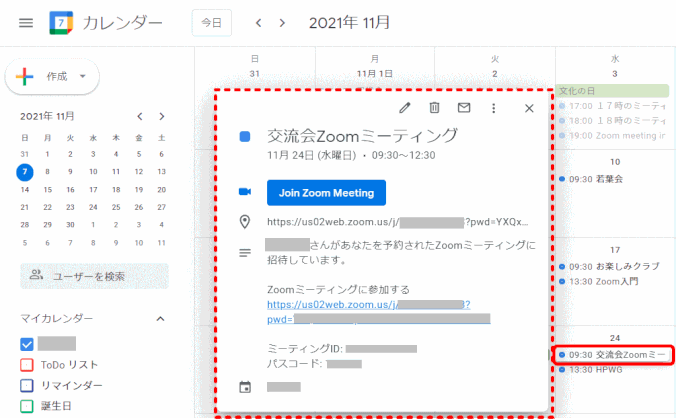Expand the 作成 dropdown arrow
The width and height of the screenshot is (676, 419).
pos(82,77)
